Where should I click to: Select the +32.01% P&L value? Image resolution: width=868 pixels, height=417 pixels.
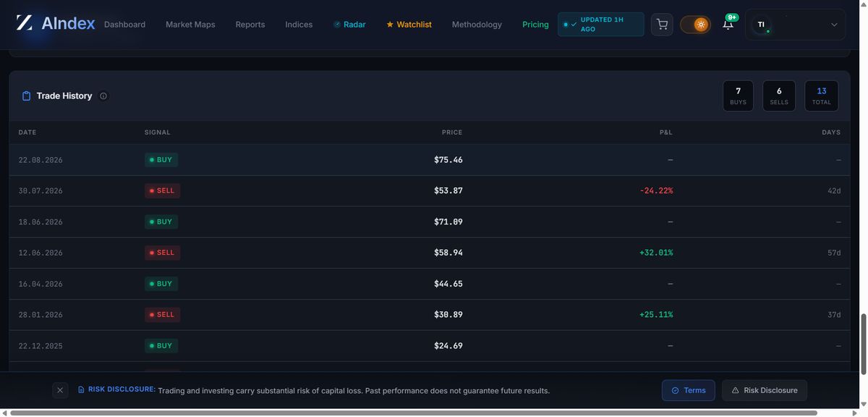click(656, 253)
